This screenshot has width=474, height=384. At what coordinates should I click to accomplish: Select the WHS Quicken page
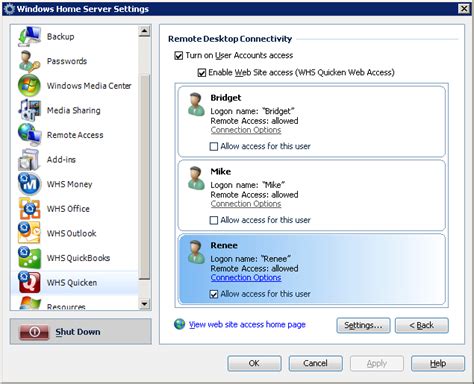(72, 283)
